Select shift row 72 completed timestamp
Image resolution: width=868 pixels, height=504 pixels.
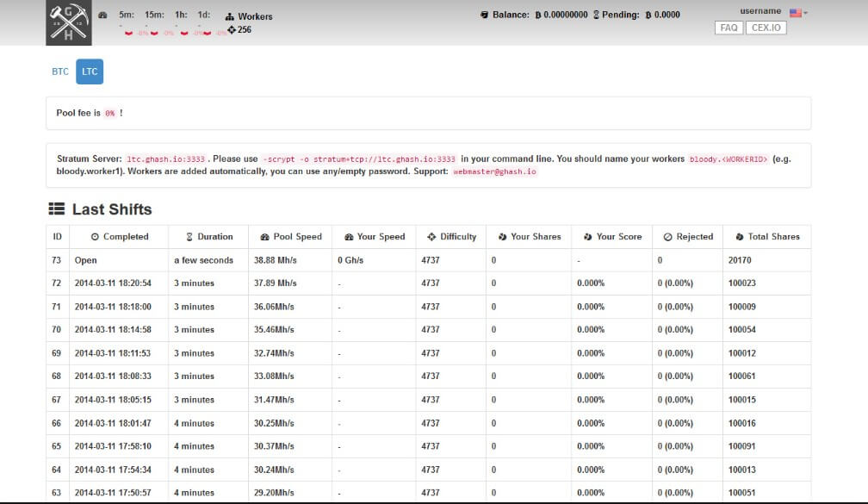pos(113,283)
